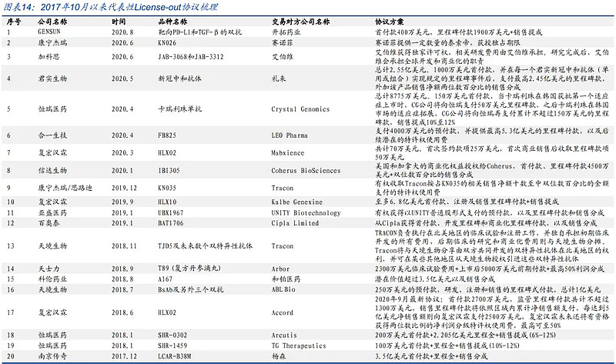This screenshot has width=616, height=364.
Task: Click date cell '2020.3'
Action: [122, 152]
